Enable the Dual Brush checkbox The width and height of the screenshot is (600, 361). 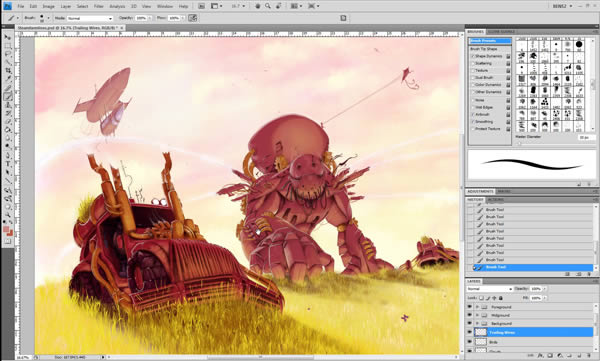[473, 78]
